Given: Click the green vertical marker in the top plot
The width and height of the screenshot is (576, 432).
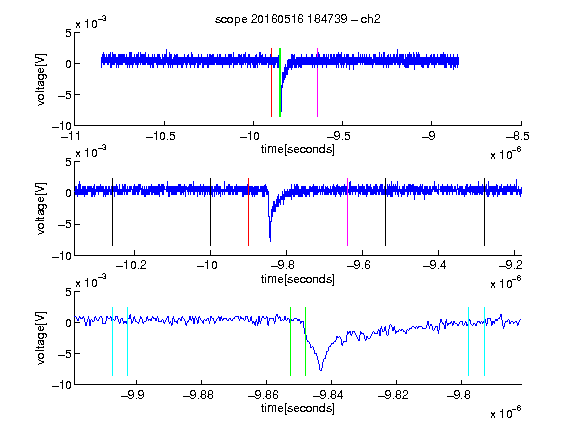Looking at the screenshot, I should pos(280,82).
